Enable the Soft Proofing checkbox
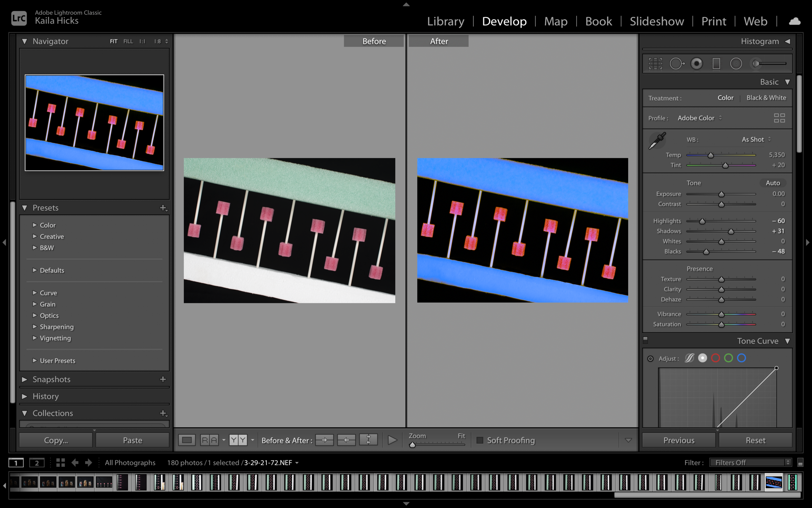Viewport: 812px width, 508px height. pyautogui.click(x=480, y=440)
